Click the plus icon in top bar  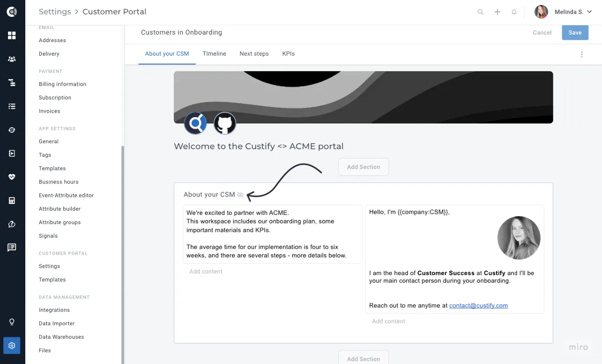coord(498,12)
